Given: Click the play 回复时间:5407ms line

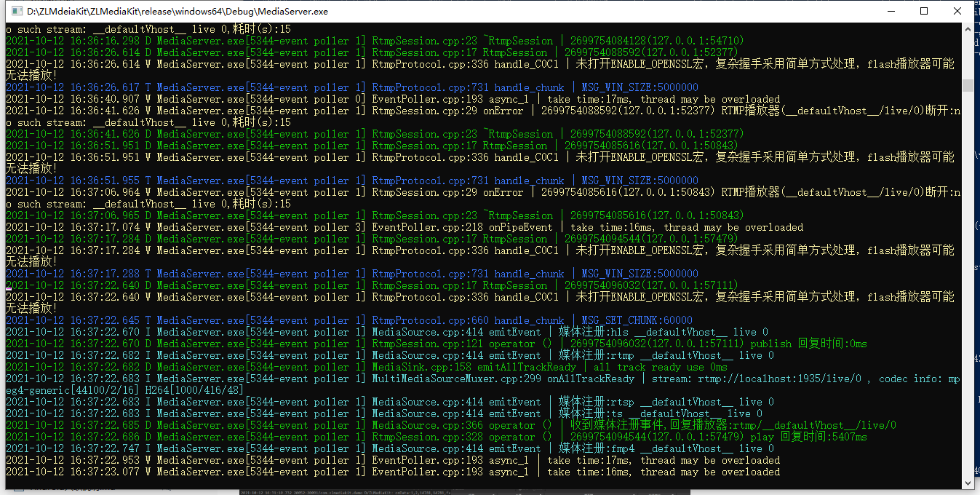Looking at the screenshot, I should click(x=437, y=437).
